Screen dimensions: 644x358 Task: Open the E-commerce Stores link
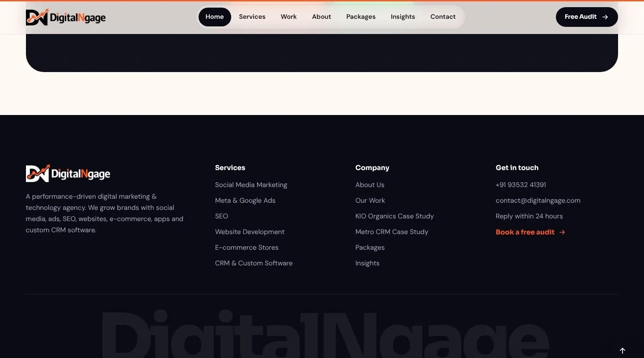point(247,247)
